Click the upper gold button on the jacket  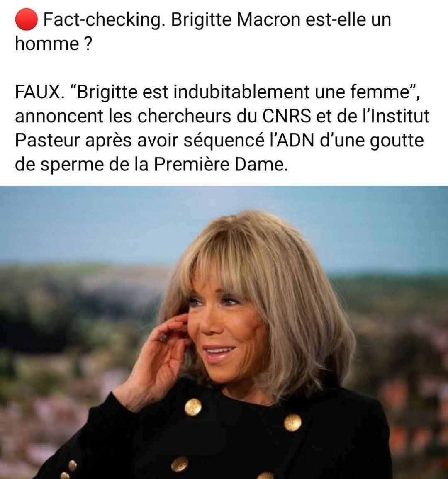coord(193,407)
